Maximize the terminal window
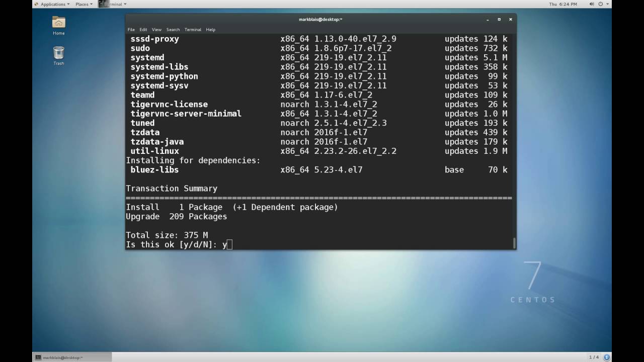 point(499,19)
